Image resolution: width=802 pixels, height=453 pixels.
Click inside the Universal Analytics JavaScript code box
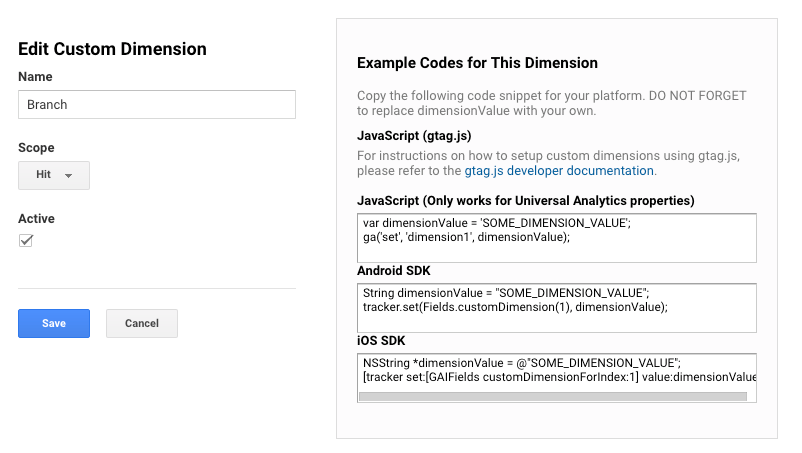[x=555, y=237]
